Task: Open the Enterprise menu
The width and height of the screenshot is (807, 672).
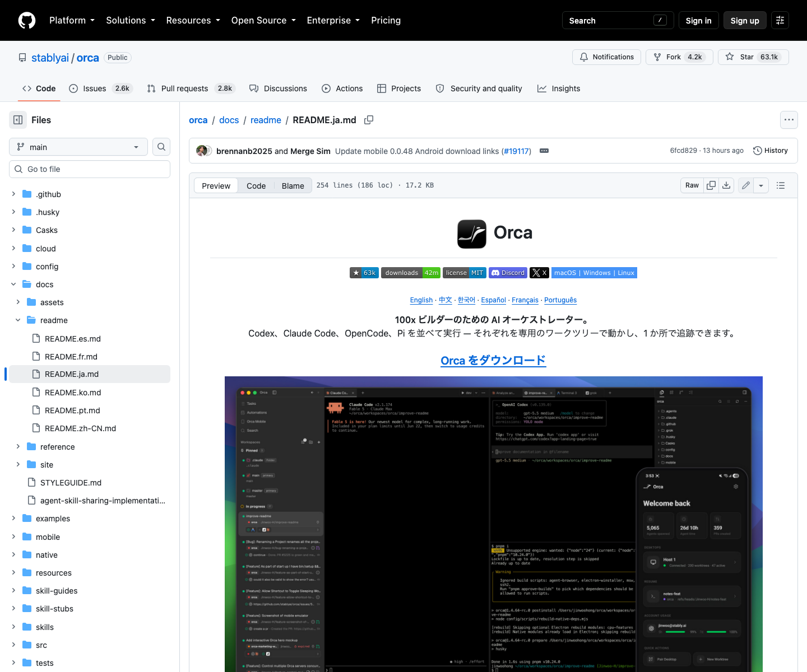Action: [333, 20]
